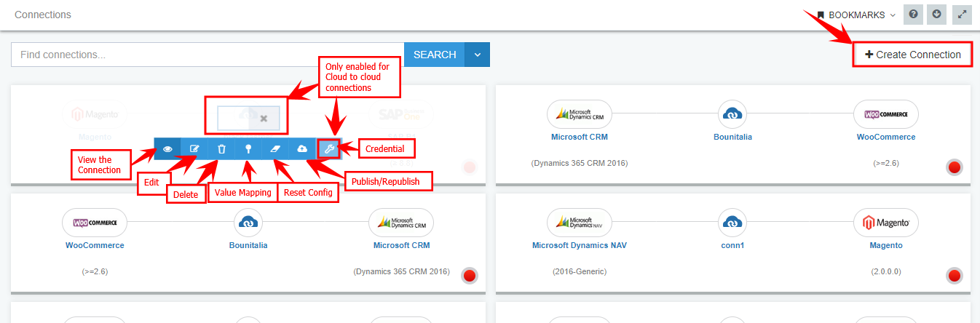This screenshot has height=323, width=980.
Task: Close the small popup with the X
Action: pyautogui.click(x=264, y=118)
